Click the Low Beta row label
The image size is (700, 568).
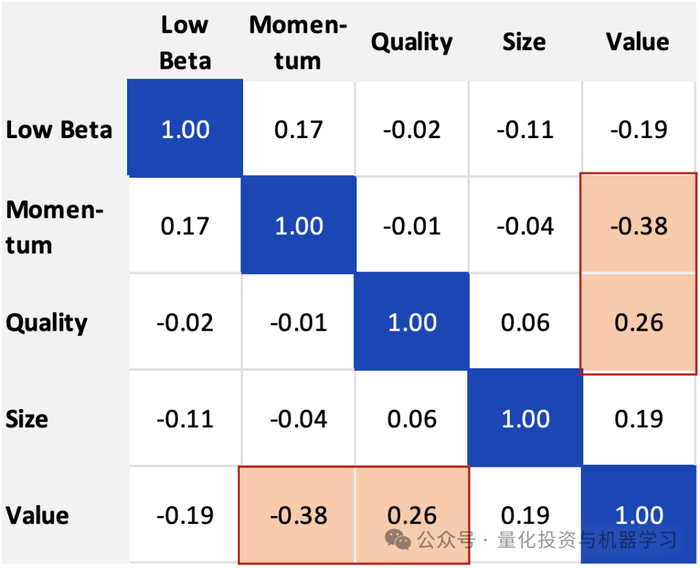click(x=59, y=129)
